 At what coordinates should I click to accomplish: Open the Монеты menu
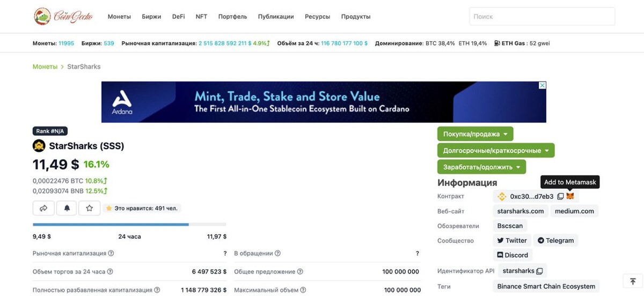click(119, 17)
